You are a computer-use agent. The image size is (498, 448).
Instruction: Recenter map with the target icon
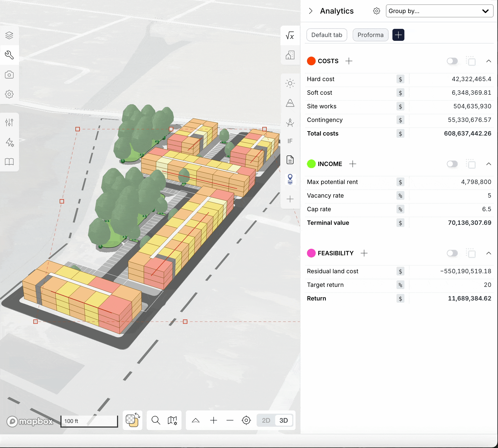(x=246, y=420)
